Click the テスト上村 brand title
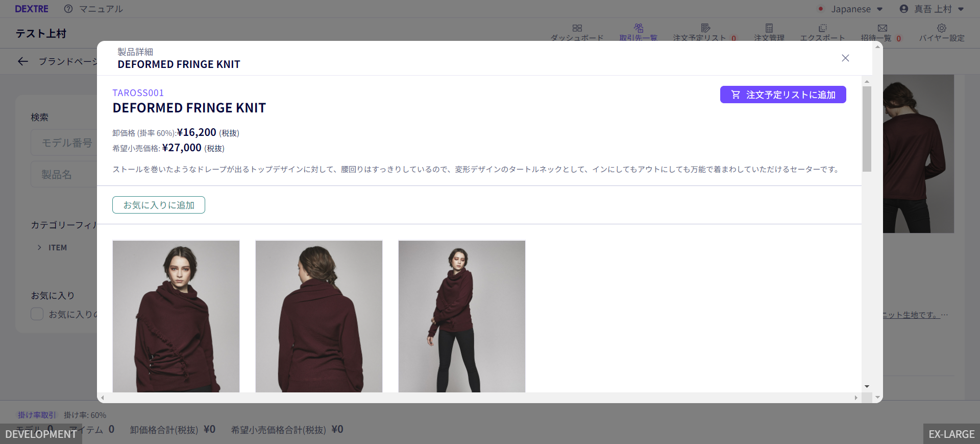This screenshot has width=980, height=444. coord(41,34)
